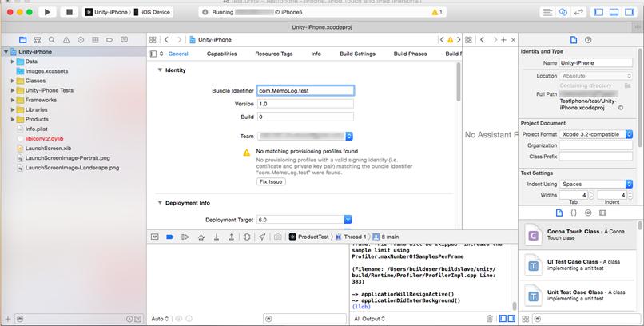This screenshot has height=326, width=644.
Task: Expand the Classes folder in navigator
Action: (x=13, y=81)
